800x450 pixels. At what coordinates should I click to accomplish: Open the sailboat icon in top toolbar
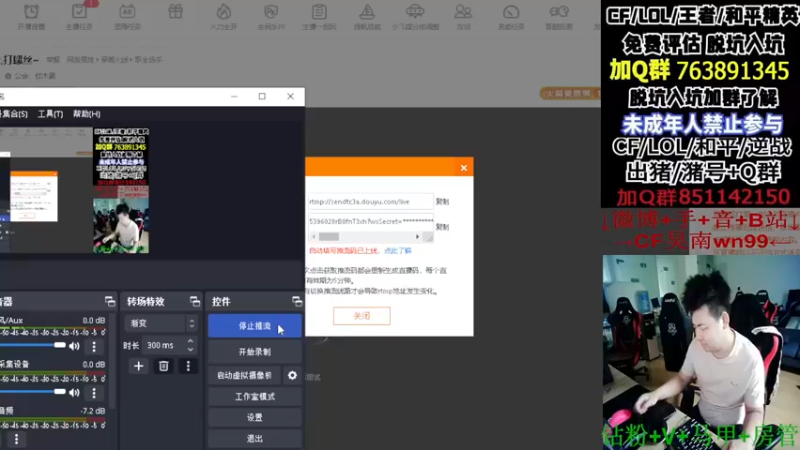point(367,16)
